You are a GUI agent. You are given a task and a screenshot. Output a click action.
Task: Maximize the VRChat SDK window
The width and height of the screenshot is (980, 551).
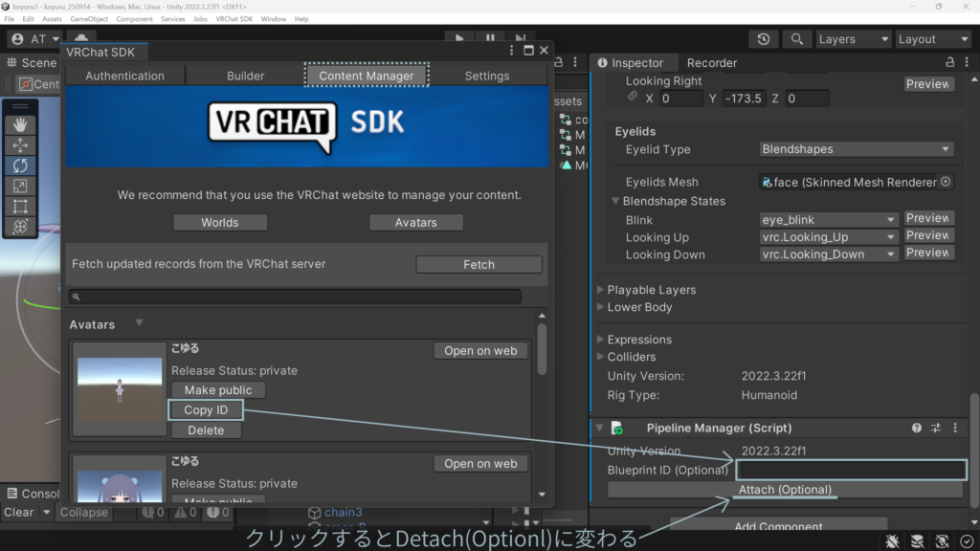[x=528, y=51]
